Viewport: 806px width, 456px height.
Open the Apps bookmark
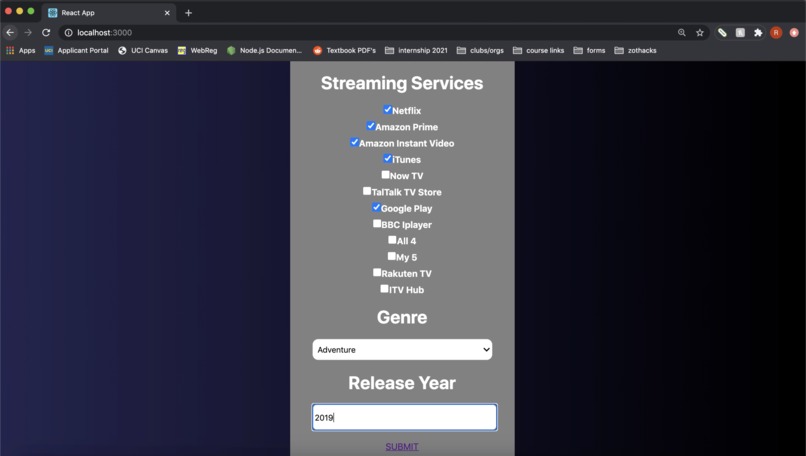21,50
